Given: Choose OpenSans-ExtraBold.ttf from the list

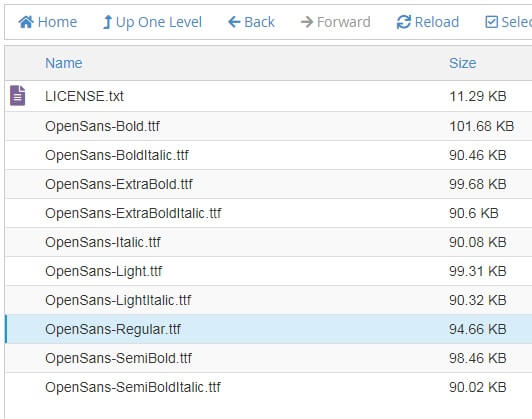Looking at the screenshot, I should click(x=269, y=184).
